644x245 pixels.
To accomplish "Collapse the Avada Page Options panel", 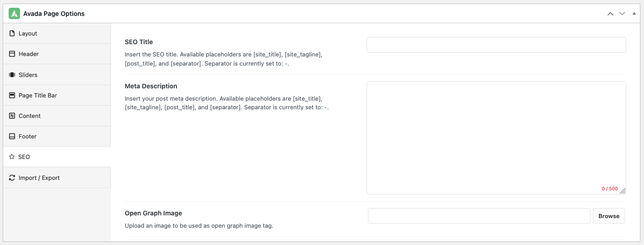I will pyautogui.click(x=634, y=13).
